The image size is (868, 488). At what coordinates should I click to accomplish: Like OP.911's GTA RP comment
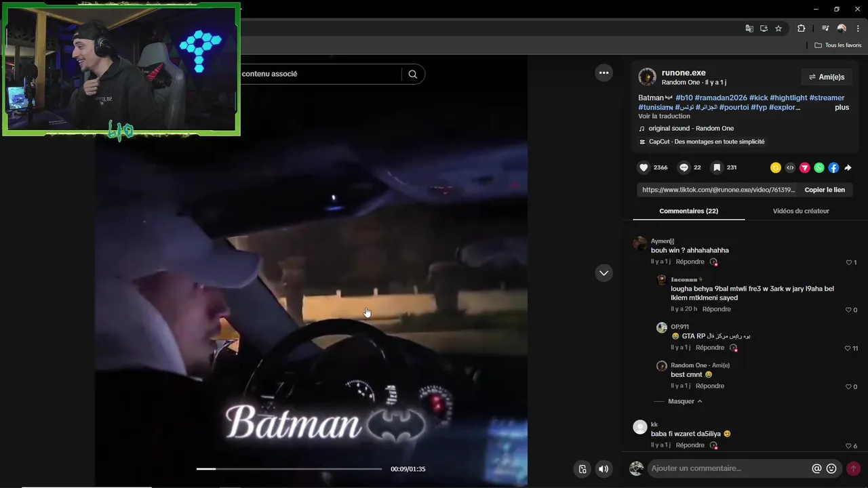point(848,348)
